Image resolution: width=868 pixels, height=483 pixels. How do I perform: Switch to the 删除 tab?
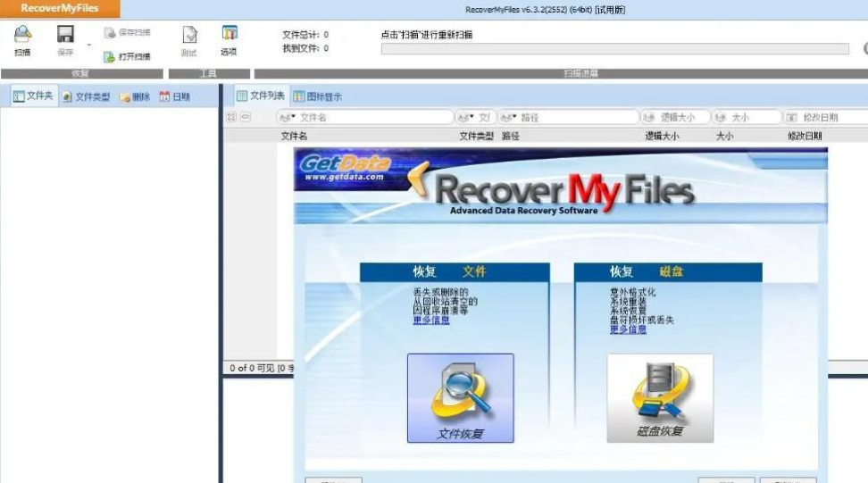135,96
